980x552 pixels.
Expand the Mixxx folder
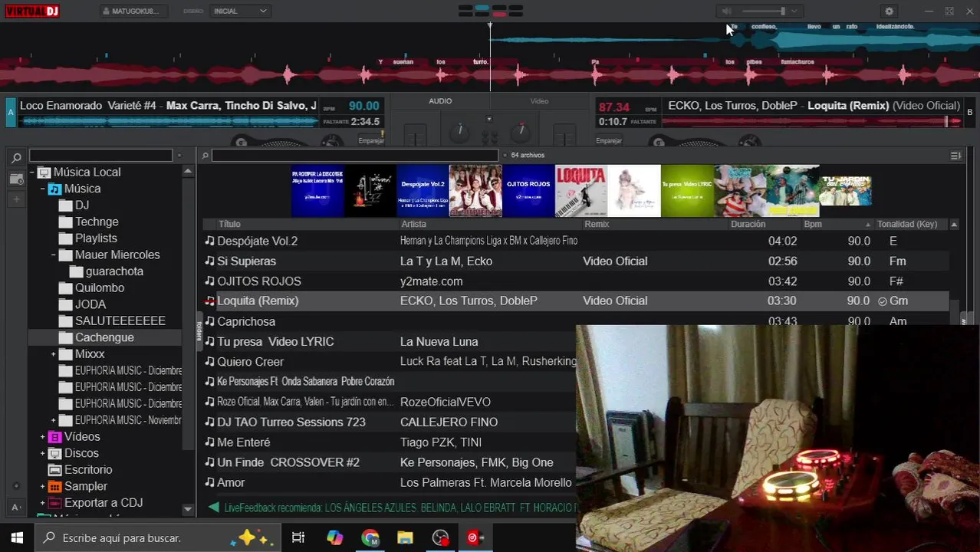54,354
